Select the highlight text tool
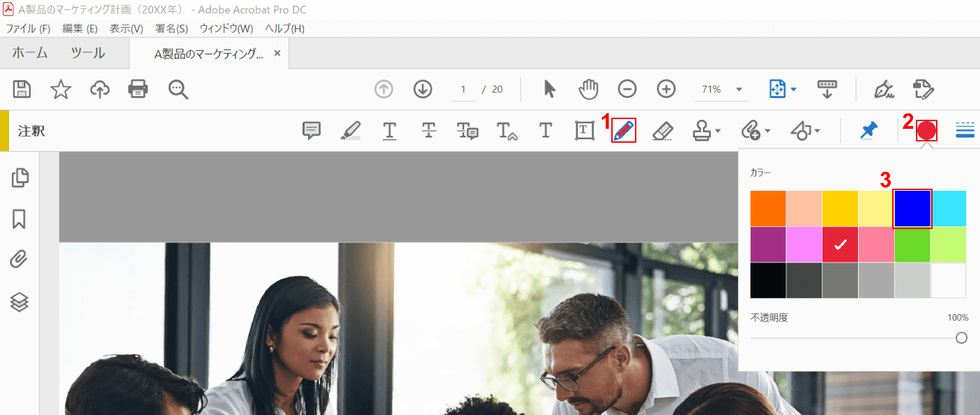 pyautogui.click(x=351, y=130)
